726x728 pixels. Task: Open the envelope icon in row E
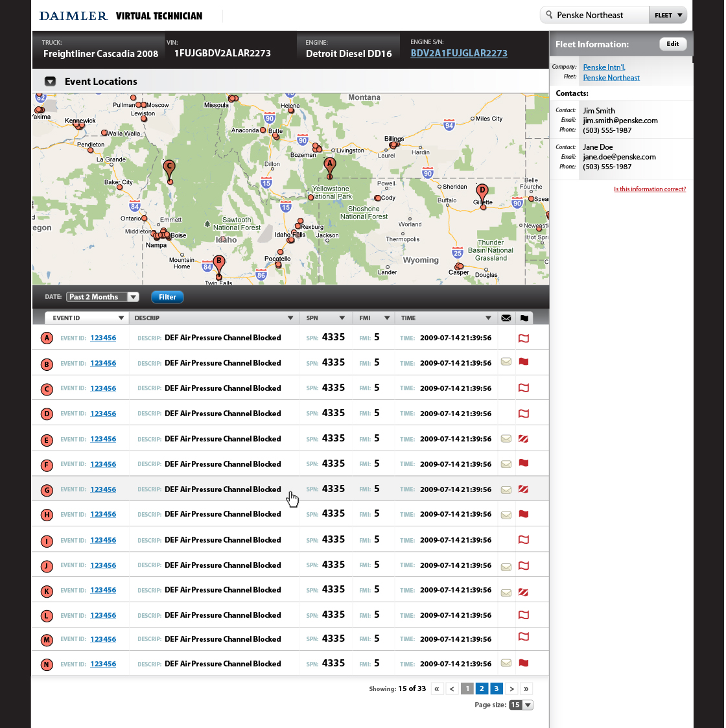point(506,439)
